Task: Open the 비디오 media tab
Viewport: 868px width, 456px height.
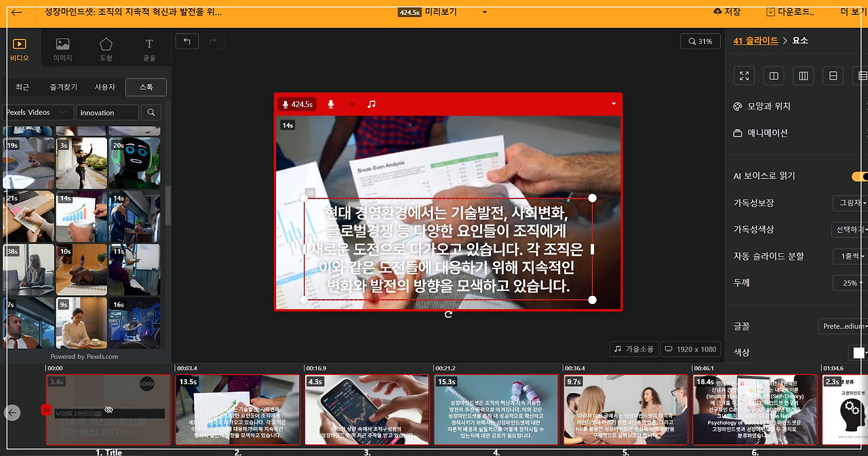Action: (x=20, y=50)
